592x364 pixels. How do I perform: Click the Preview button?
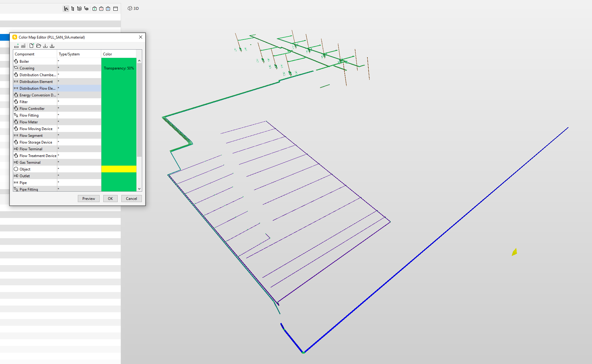tap(89, 198)
